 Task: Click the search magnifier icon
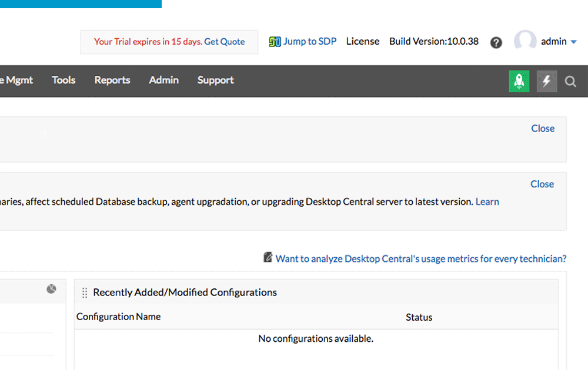[570, 82]
